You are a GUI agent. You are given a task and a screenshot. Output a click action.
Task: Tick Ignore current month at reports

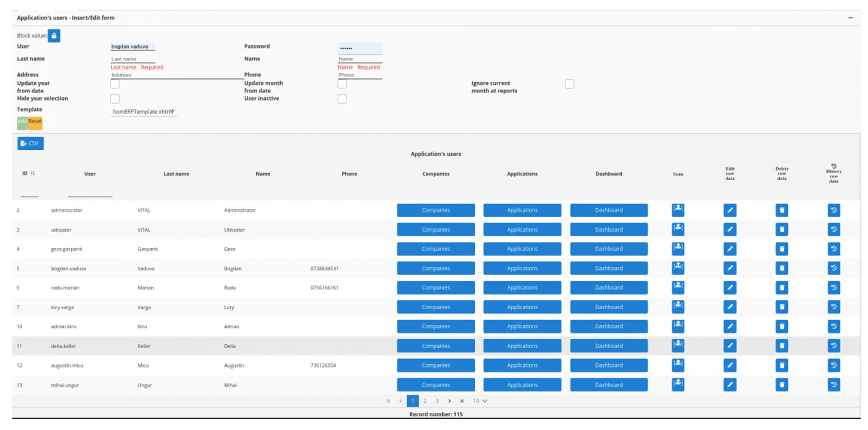569,84
